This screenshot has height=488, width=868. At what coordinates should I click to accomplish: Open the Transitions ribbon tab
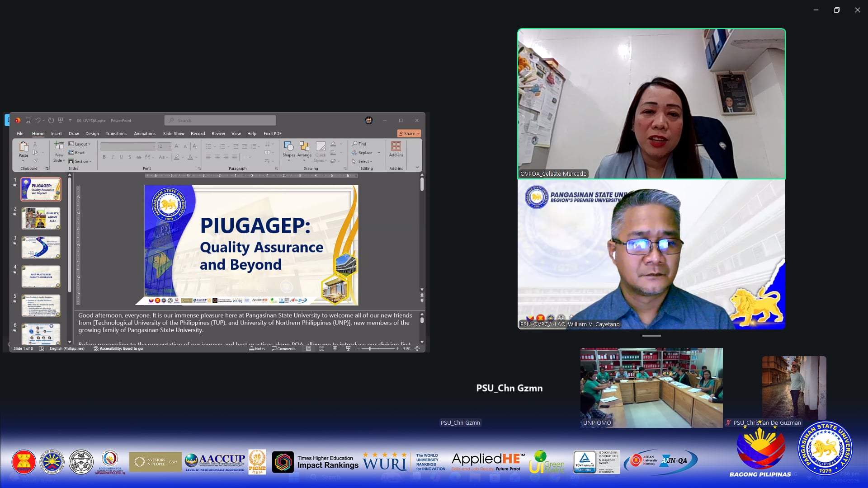pos(116,134)
